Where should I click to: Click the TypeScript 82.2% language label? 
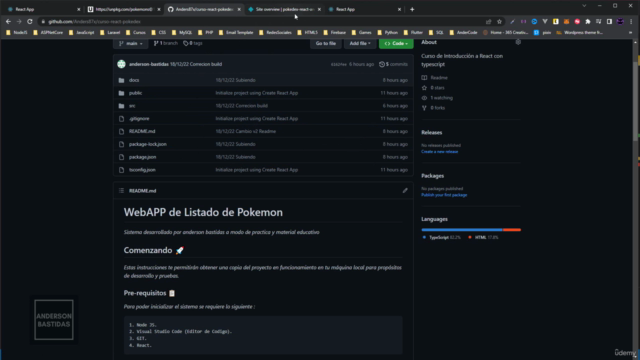441,238
